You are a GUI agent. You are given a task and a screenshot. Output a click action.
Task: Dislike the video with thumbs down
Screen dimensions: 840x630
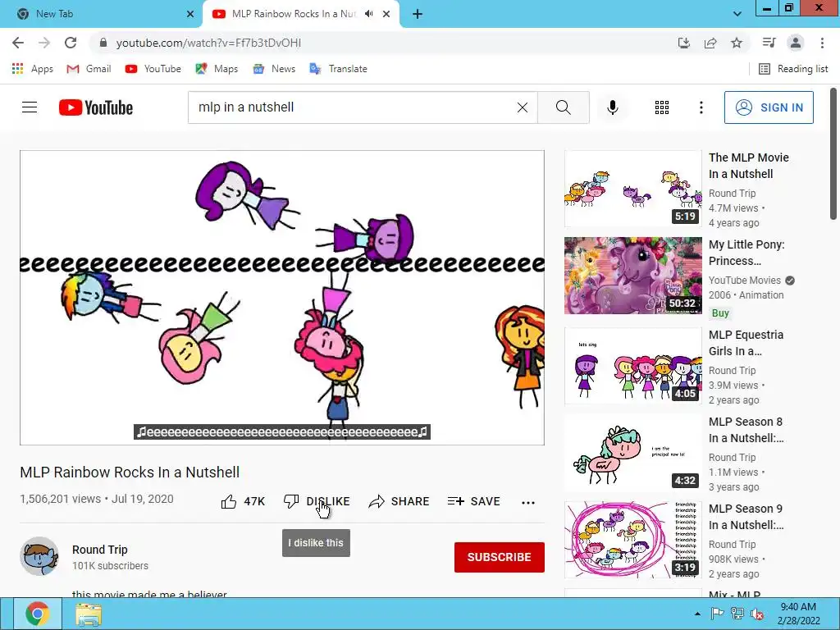pos(291,501)
